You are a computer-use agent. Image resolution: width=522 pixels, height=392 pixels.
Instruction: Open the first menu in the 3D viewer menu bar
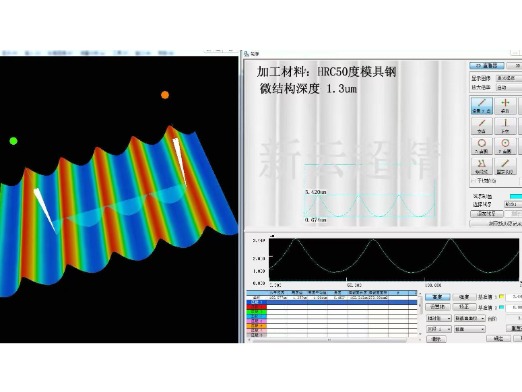click(x=10, y=53)
